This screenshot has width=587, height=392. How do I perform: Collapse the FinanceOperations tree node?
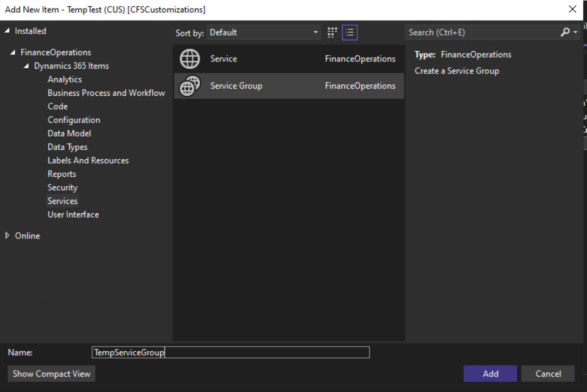[x=13, y=53]
